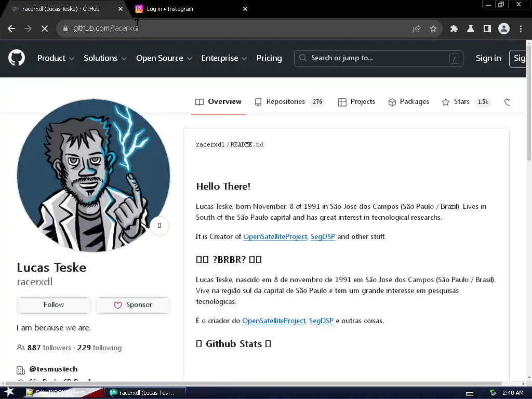
Task: Click the slash shortcut key in search
Action: [454, 59]
